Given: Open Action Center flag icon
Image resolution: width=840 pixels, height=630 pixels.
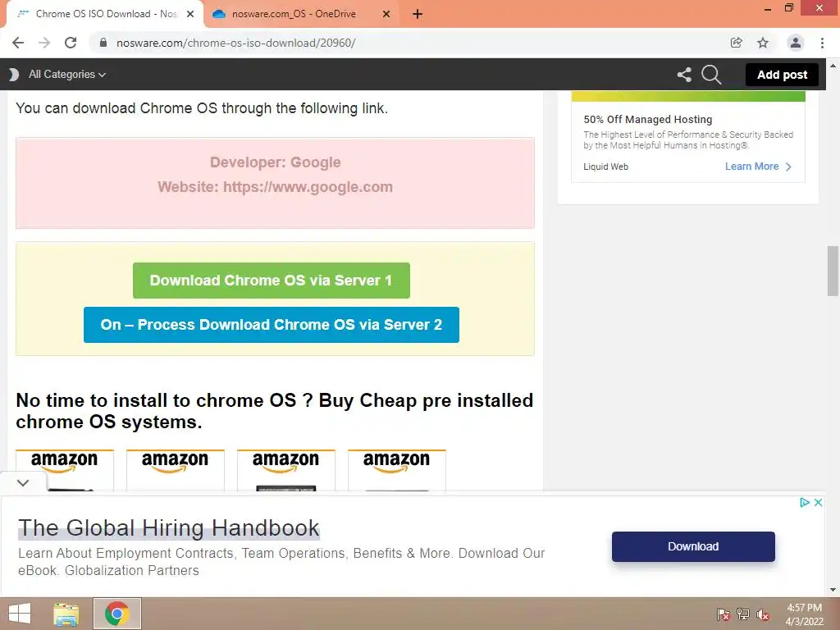Looking at the screenshot, I should coord(723,614).
